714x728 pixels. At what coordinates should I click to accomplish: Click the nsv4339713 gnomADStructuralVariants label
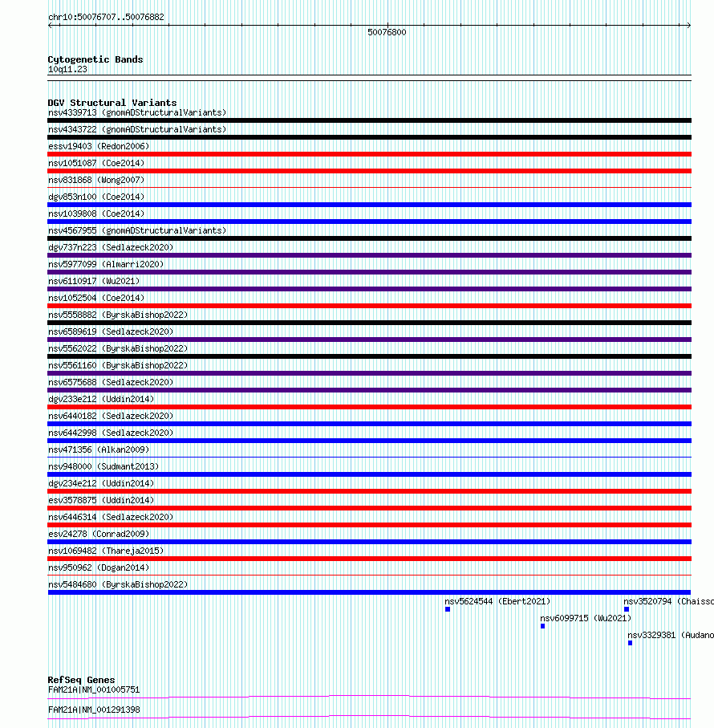point(137,113)
